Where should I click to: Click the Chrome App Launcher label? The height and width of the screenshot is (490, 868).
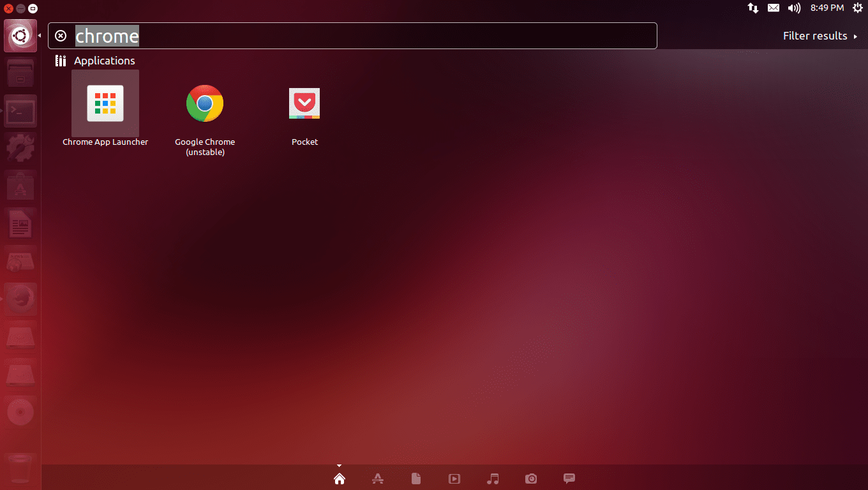pyautogui.click(x=105, y=142)
